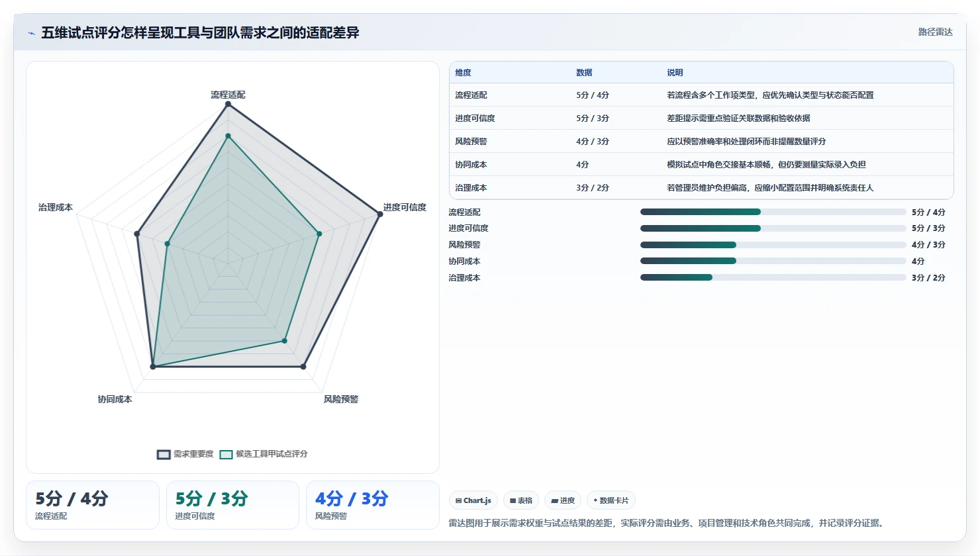
Task: Select the 进度 tag
Action: click(563, 500)
